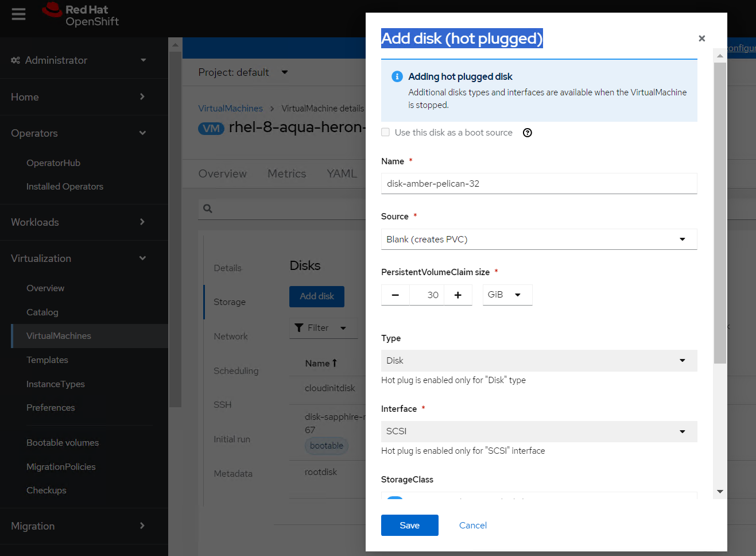Open the VirtualMachines breadcrumb link
The height and width of the screenshot is (556, 756).
tap(230, 109)
